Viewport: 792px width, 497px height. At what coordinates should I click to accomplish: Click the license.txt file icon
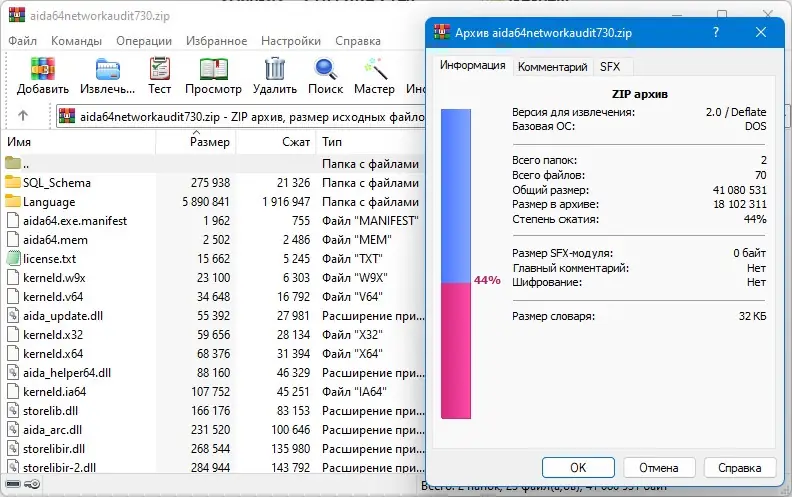pos(13,259)
